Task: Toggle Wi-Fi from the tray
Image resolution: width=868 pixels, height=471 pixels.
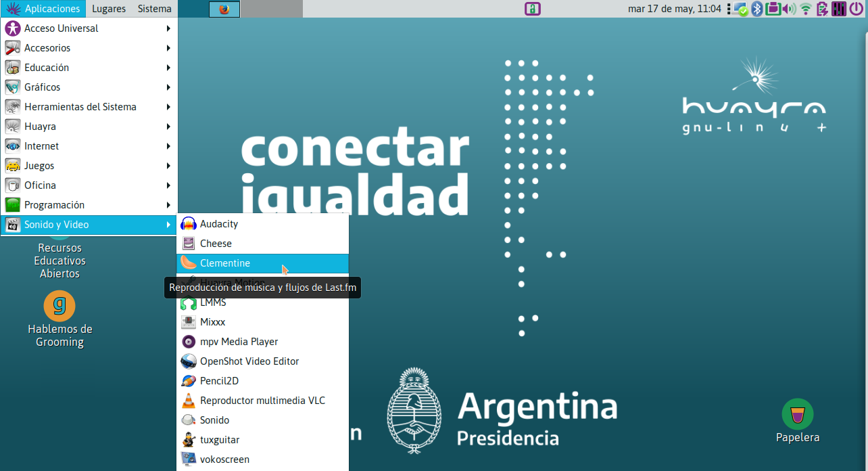Action: [x=806, y=9]
